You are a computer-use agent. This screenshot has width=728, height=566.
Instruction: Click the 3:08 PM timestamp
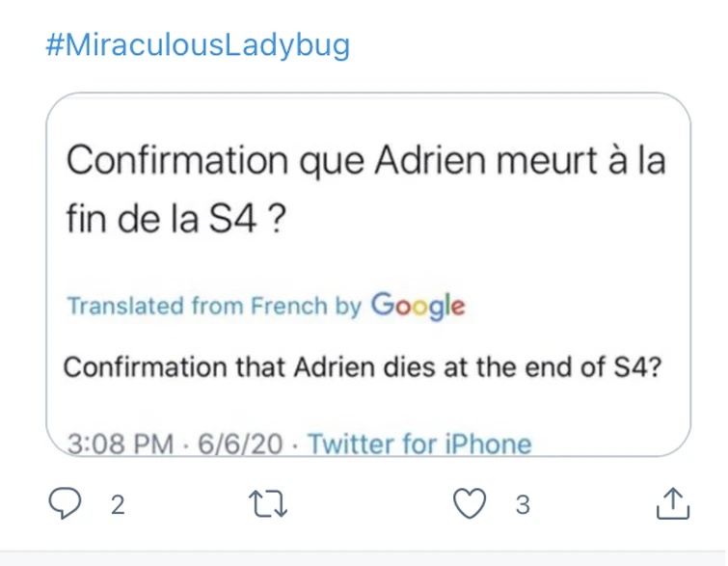pyautogui.click(x=120, y=445)
